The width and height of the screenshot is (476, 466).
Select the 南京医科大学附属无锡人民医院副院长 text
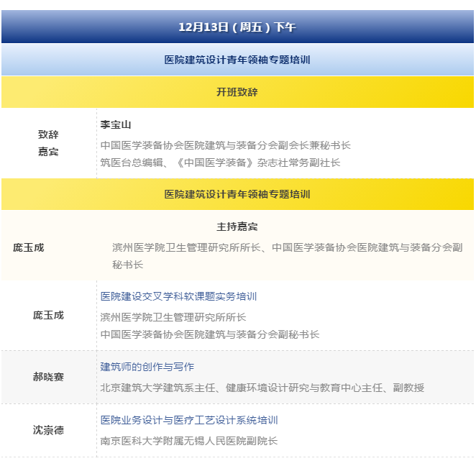[x=188, y=441]
